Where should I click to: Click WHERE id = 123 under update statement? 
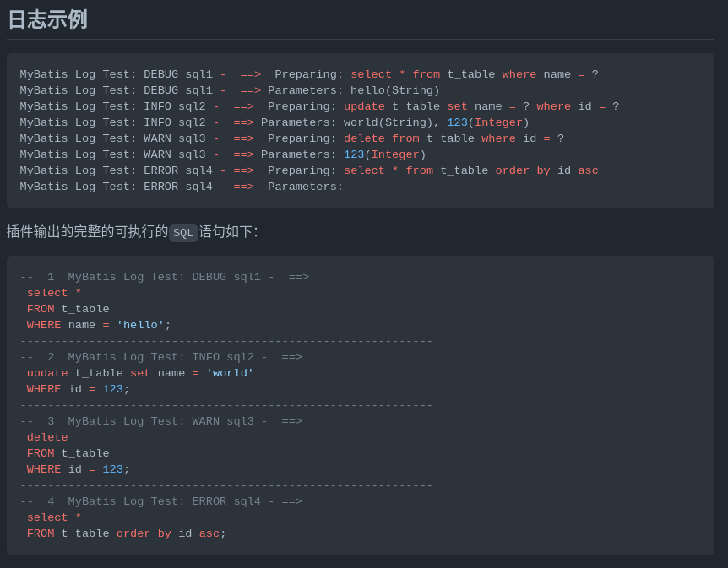coord(78,389)
